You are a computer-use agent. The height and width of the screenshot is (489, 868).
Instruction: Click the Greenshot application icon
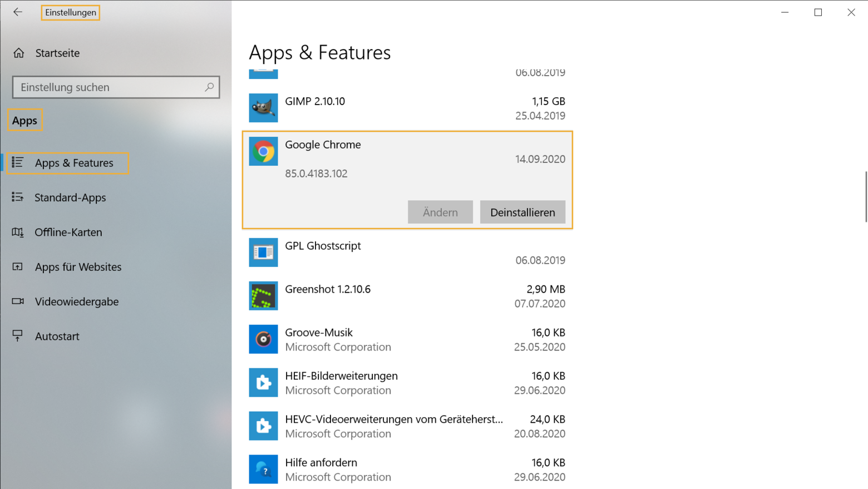pos(263,295)
